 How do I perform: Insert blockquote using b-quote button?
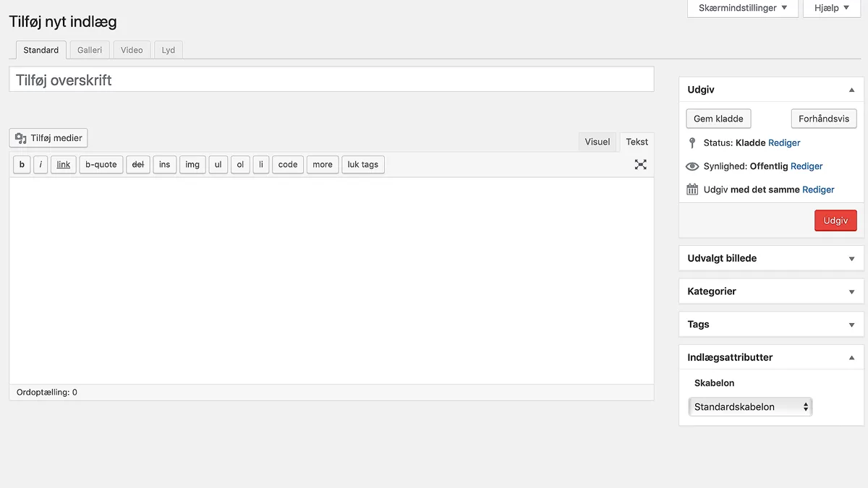coord(101,165)
